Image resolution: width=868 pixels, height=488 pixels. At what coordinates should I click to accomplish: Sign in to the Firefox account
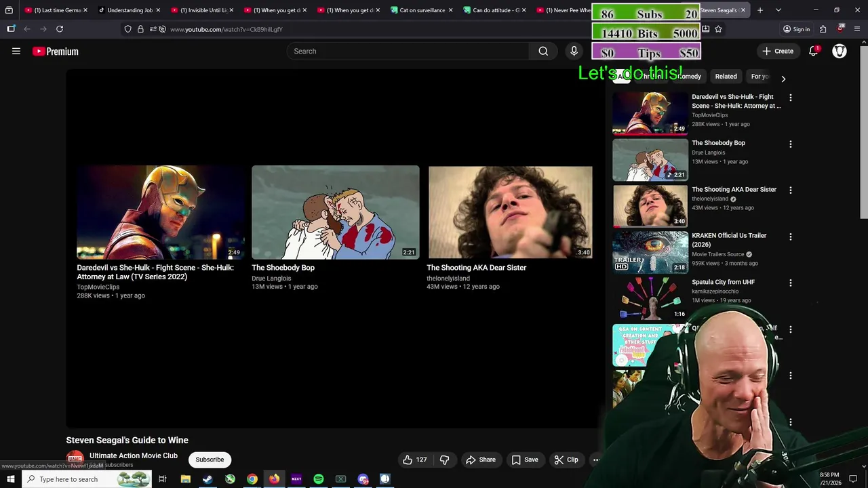tap(797, 29)
